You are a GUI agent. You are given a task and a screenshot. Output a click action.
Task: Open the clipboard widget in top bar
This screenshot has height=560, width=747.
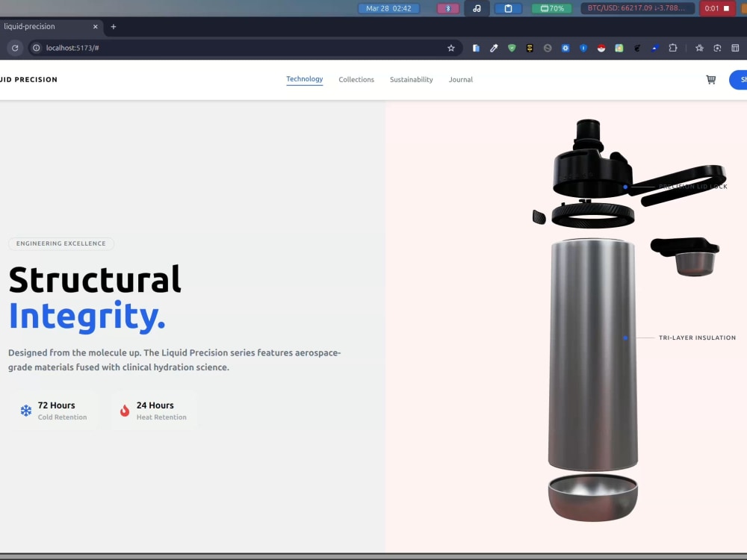point(508,8)
